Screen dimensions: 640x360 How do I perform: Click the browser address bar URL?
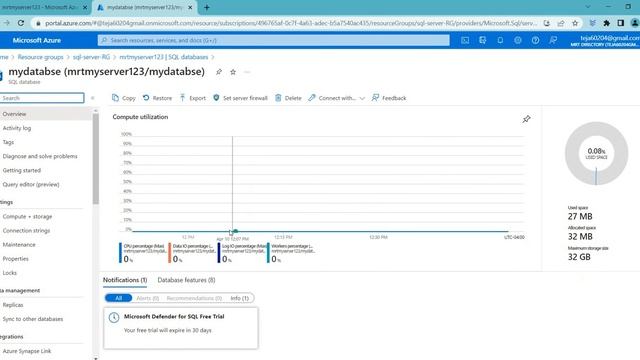(x=291, y=23)
